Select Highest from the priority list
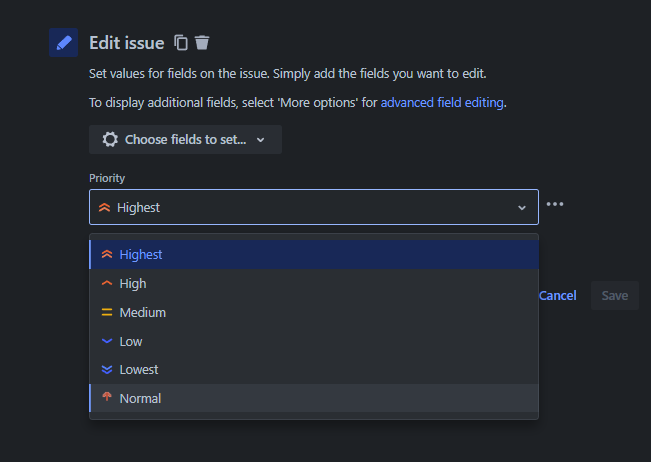Viewport: 651px width, 462px height. click(141, 255)
